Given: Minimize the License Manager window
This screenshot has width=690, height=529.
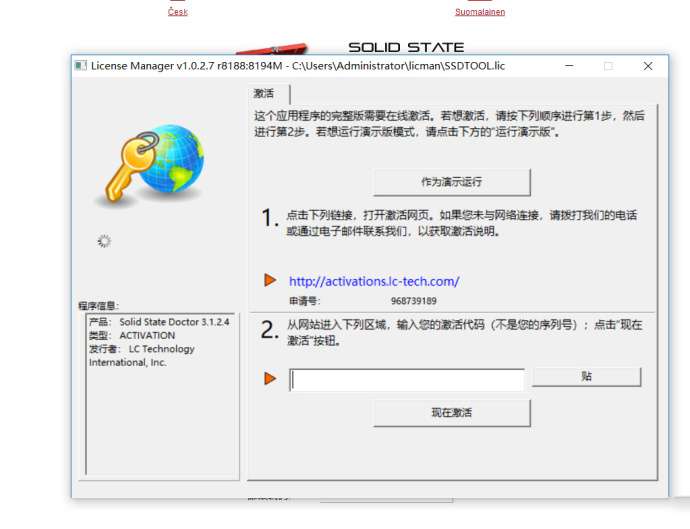Looking at the screenshot, I should pos(567,66).
